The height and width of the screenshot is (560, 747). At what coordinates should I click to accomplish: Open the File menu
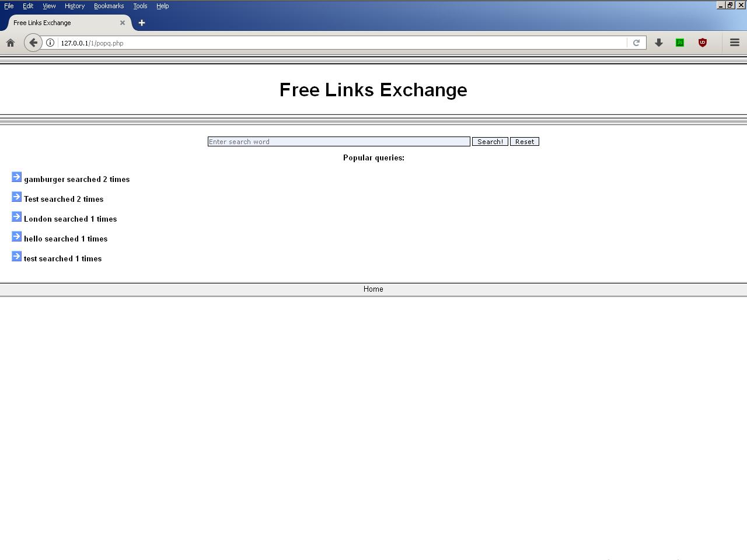[x=9, y=6]
